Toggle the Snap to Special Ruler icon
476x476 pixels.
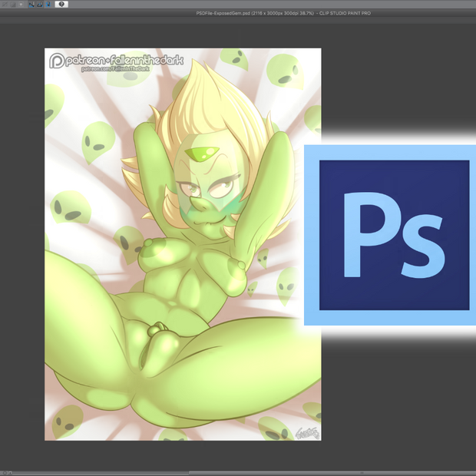pos(40,5)
